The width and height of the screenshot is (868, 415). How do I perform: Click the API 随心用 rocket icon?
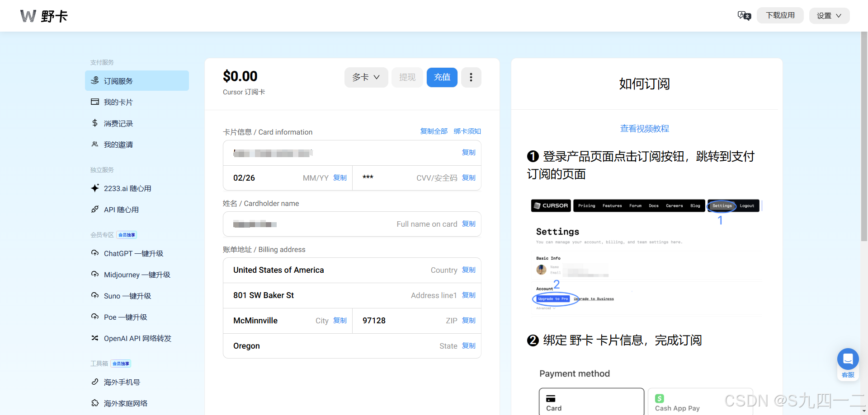pos(95,209)
